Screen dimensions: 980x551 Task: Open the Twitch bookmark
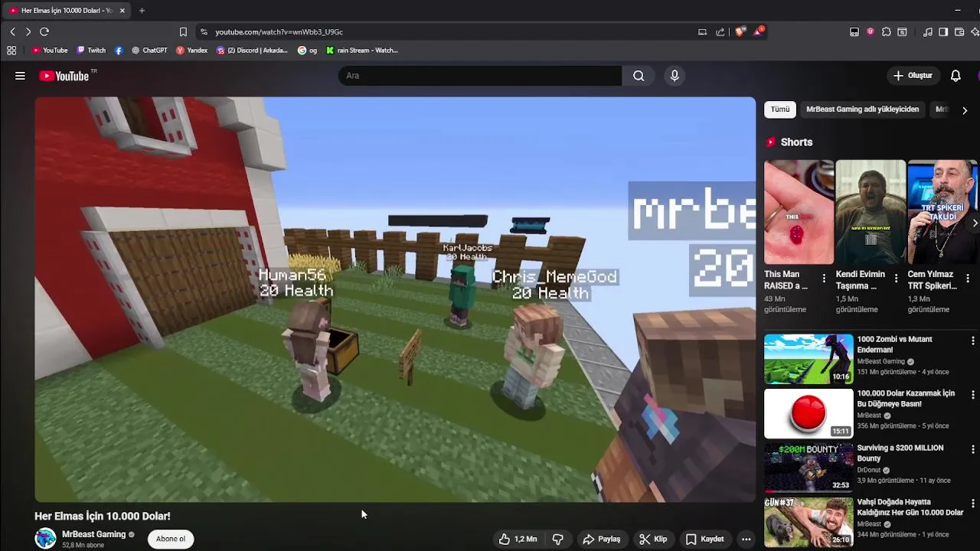click(x=91, y=51)
